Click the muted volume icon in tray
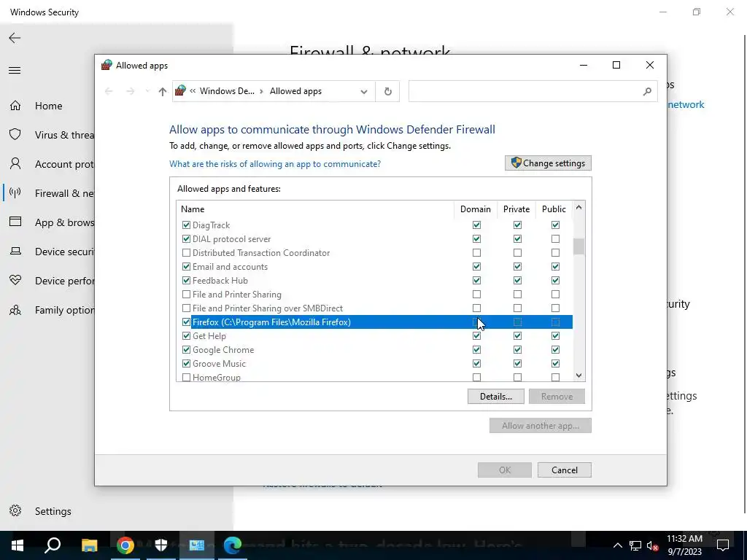747x560 pixels. (653, 545)
